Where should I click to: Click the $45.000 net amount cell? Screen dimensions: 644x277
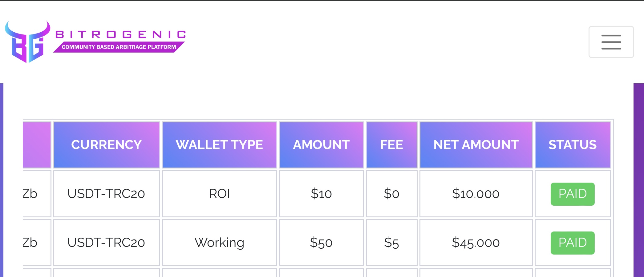476,243
